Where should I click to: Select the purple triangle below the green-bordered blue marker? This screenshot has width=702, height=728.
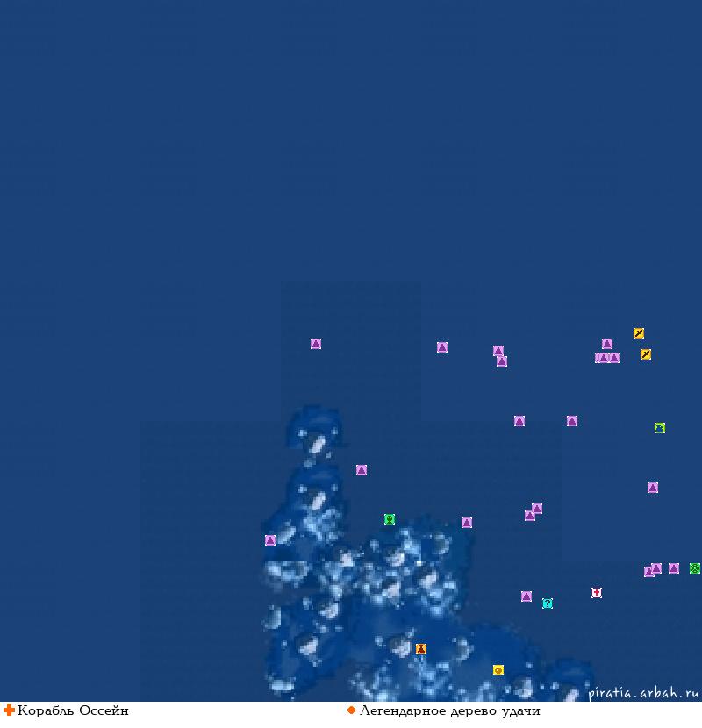pos(653,488)
